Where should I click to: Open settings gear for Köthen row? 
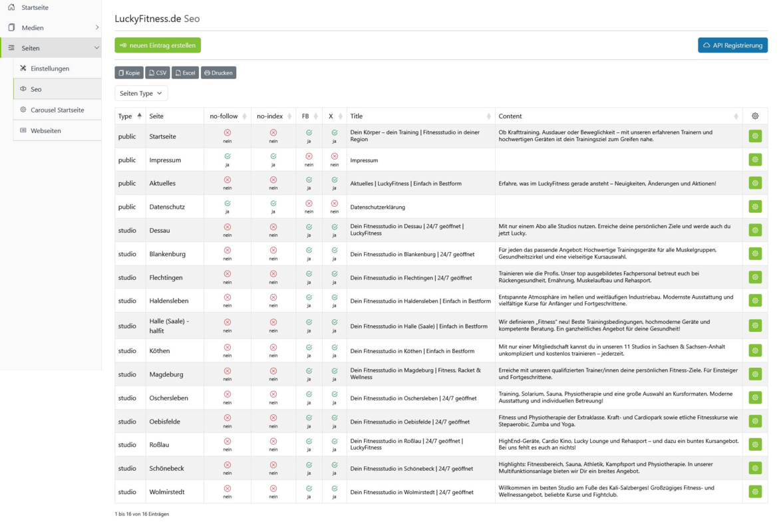pos(755,350)
